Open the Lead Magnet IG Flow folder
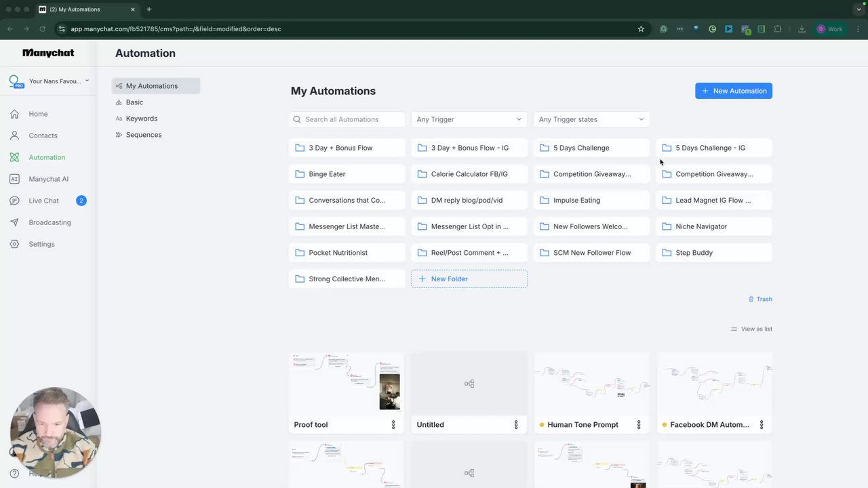Screen dimensions: 868x488 click(x=714, y=201)
